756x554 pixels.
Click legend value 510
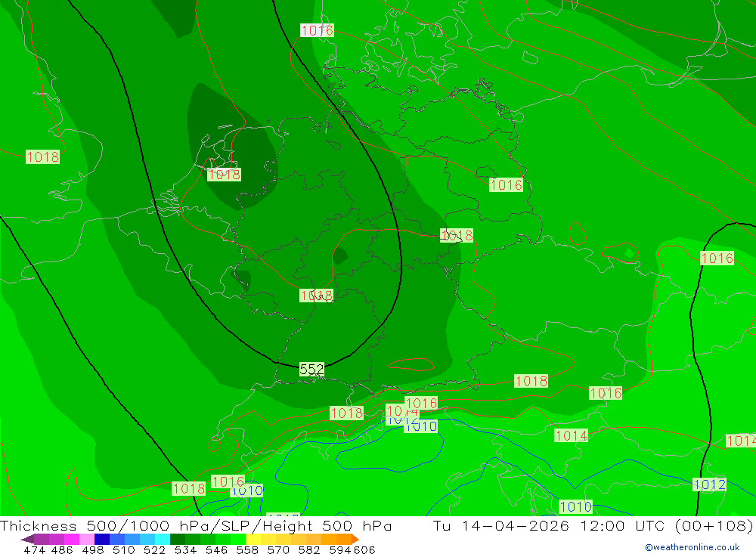tap(123, 549)
